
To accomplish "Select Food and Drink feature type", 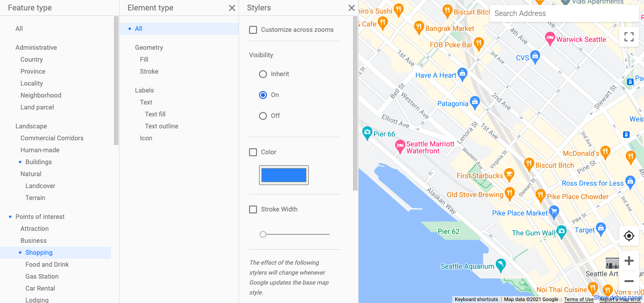I will pyautogui.click(x=47, y=265).
